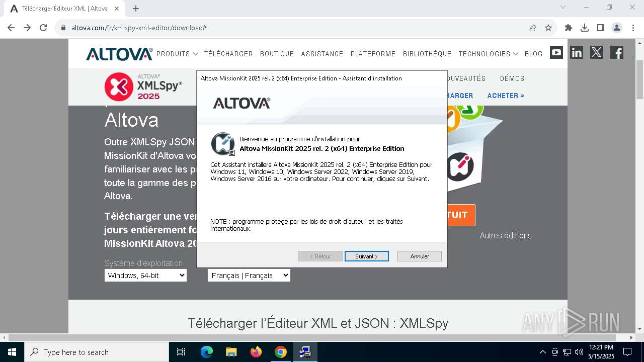The width and height of the screenshot is (644, 362).
Task: Open the PLATEFORME menu item
Action: click(x=373, y=54)
